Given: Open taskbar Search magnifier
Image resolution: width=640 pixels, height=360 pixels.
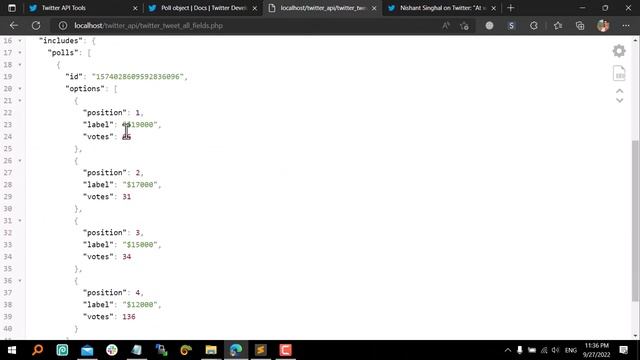Looking at the screenshot, I should tap(38, 350).
